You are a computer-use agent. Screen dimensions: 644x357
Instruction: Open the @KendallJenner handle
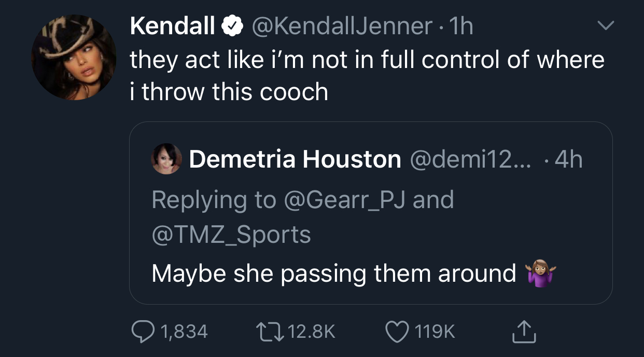coord(341,26)
